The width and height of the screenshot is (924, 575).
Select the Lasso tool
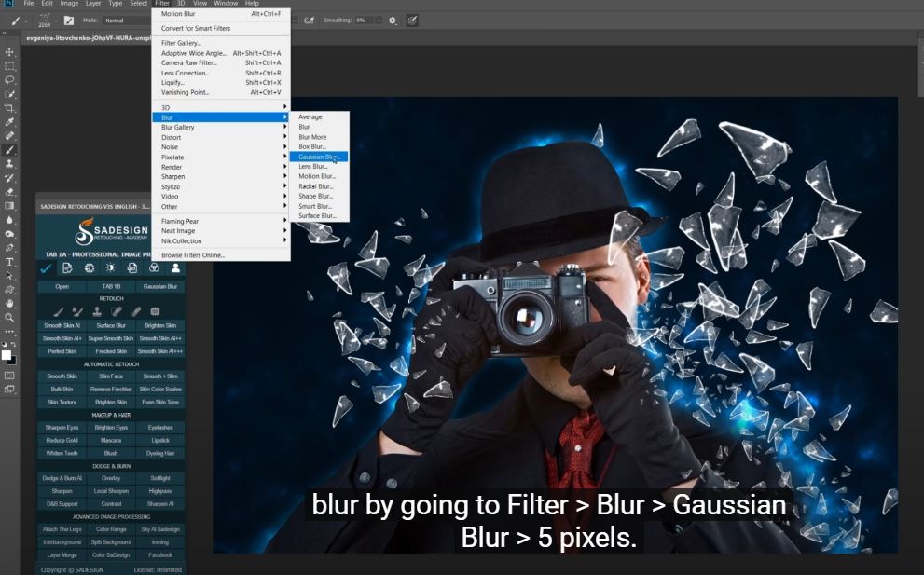(10, 80)
